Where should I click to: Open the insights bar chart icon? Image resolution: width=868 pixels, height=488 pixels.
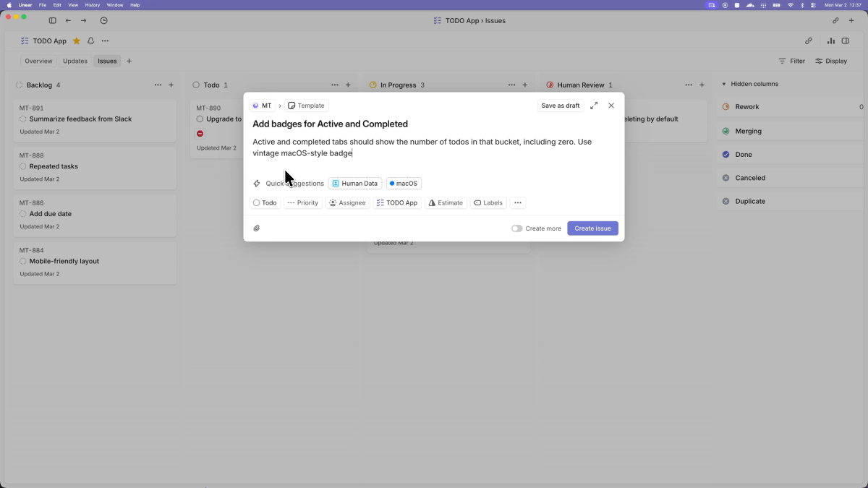coord(831,41)
